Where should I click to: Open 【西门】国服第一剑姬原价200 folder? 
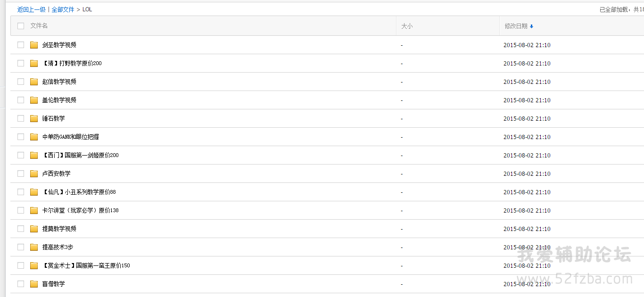click(x=80, y=155)
